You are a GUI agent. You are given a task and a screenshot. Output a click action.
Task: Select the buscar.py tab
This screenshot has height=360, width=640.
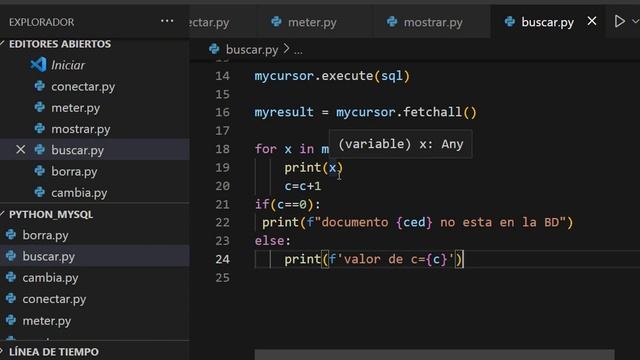(x=547, y=22)
